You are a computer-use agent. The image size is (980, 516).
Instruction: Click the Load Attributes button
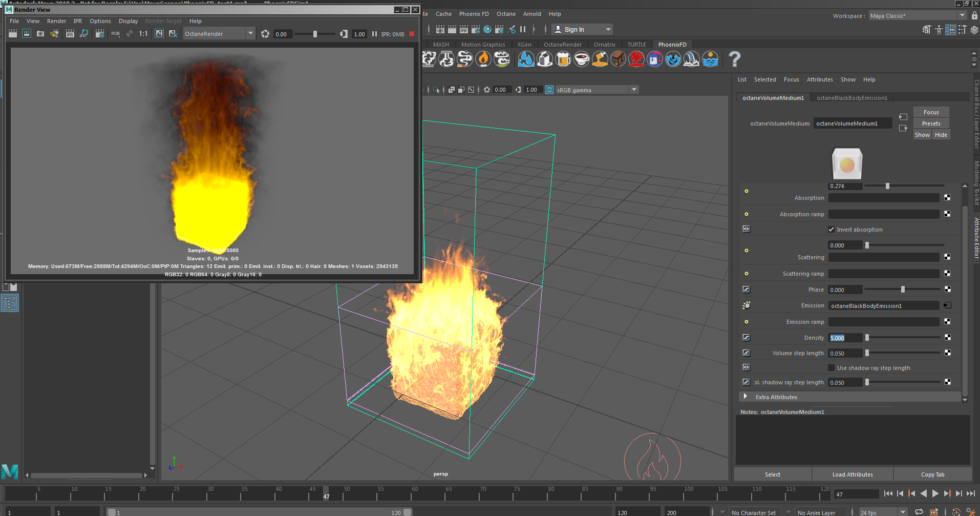[x=853, y=474]
